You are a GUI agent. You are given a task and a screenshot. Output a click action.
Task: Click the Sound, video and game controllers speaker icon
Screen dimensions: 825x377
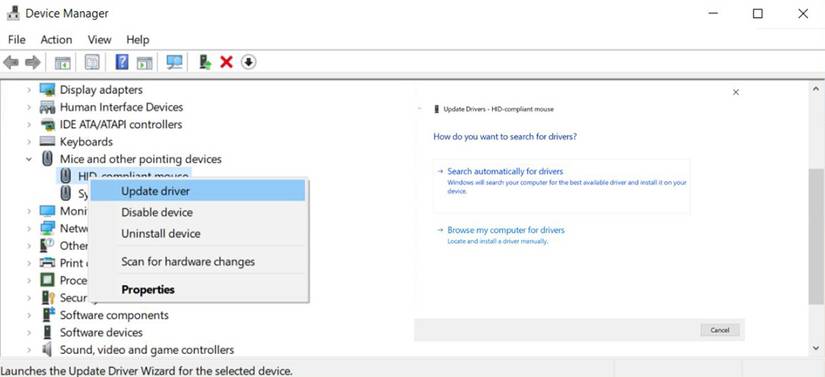(x=47, y=350)
